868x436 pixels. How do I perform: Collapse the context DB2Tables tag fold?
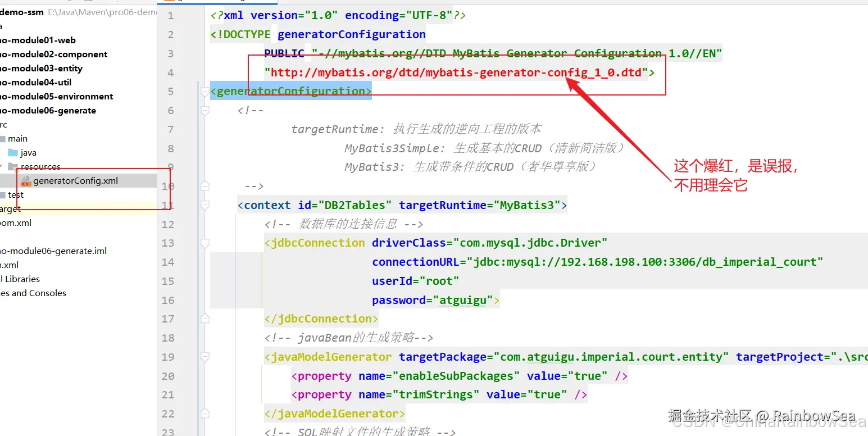[x=204, y=205]
